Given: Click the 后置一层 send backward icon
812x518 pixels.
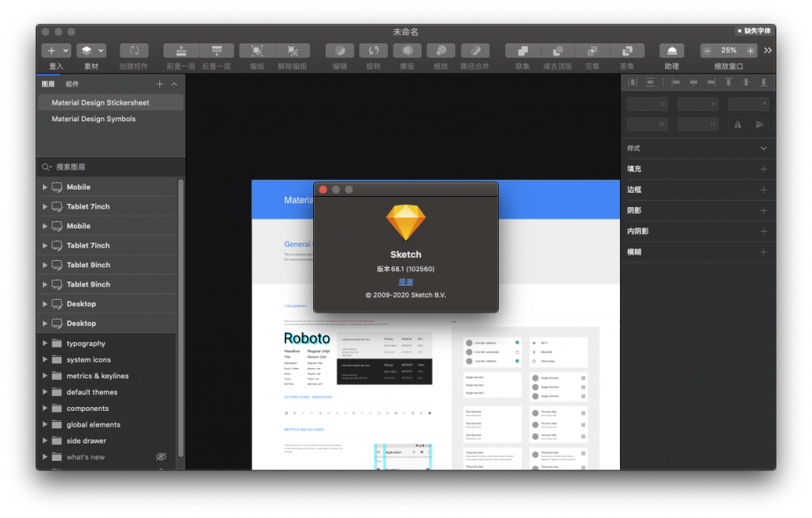Looking at the screenshot, I should coord(216,50).
